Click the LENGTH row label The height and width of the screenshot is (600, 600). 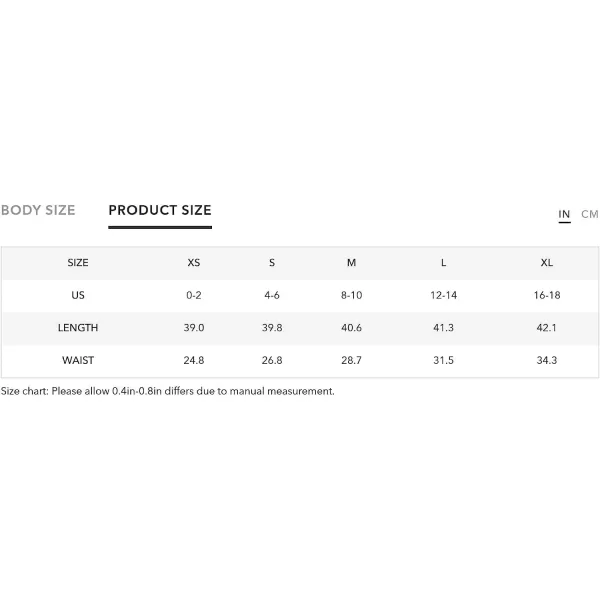click(78, 328)
